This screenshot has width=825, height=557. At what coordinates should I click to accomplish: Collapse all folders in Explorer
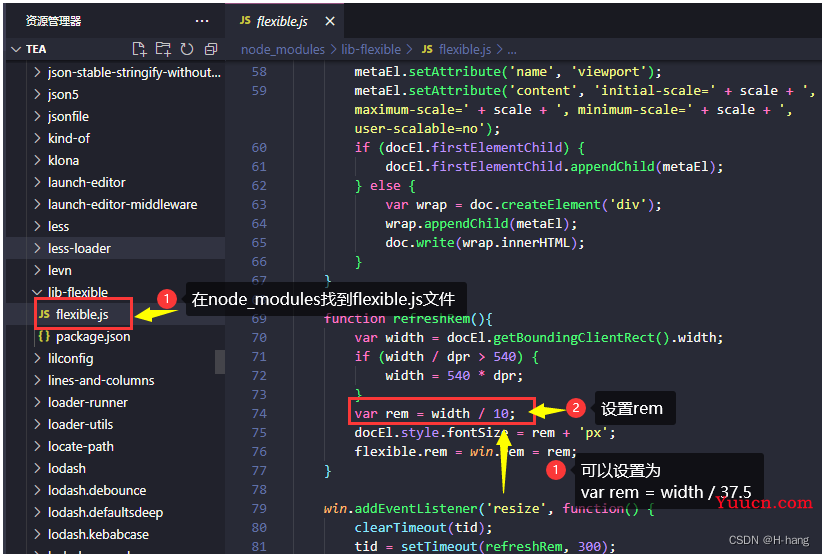pos(210,49)
